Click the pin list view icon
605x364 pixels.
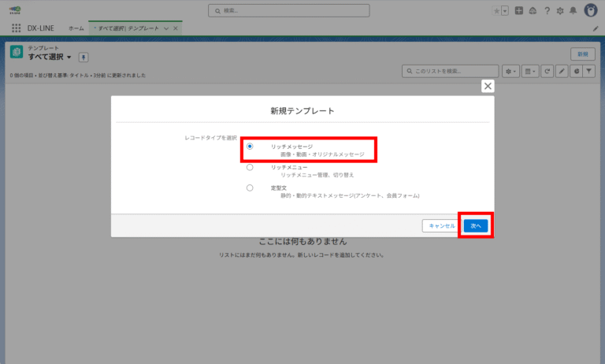(84, 58)
